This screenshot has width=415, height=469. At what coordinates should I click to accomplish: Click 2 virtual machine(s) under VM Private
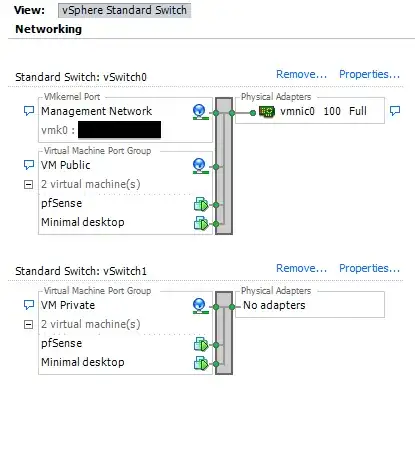(x=91, y=324)
